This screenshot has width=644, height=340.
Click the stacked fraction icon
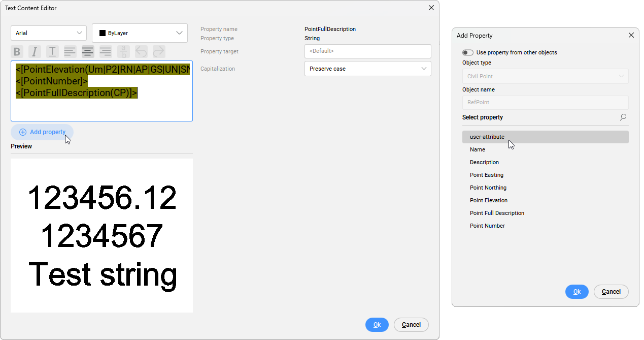pyautogui.click(x=123, y=51)
